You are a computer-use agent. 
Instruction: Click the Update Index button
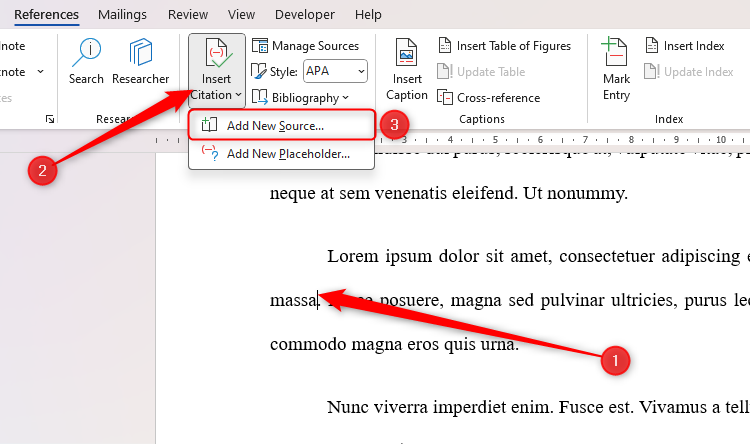[x=689, y=72]
